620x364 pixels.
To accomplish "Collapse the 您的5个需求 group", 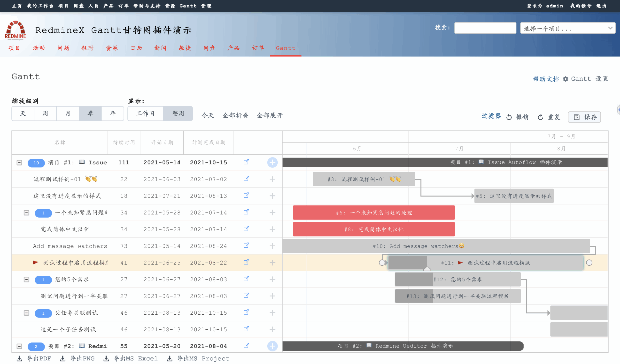I will click(x=26, y=279).
